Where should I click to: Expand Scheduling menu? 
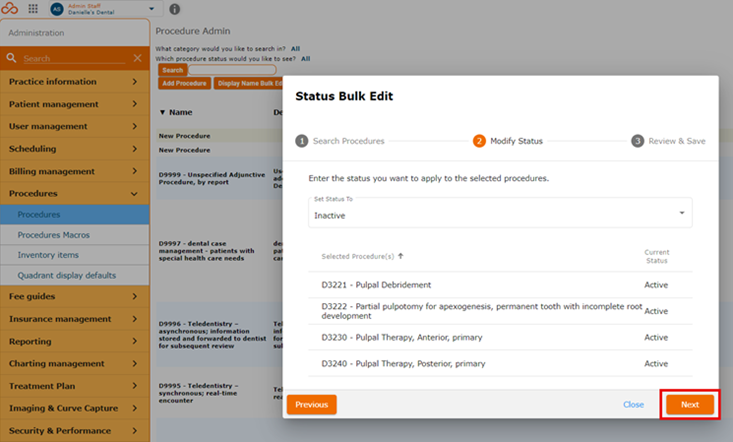75,149
